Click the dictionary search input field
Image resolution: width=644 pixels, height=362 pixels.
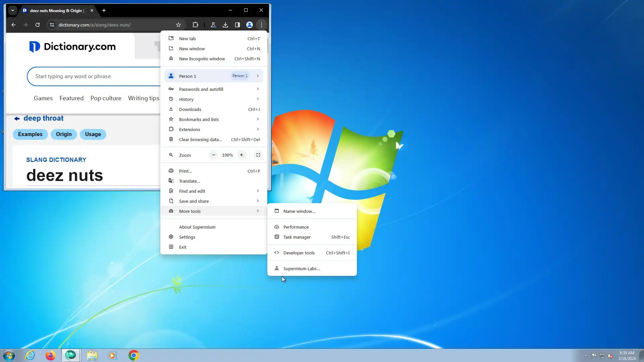pyautogui.click(x=94, y=76)
